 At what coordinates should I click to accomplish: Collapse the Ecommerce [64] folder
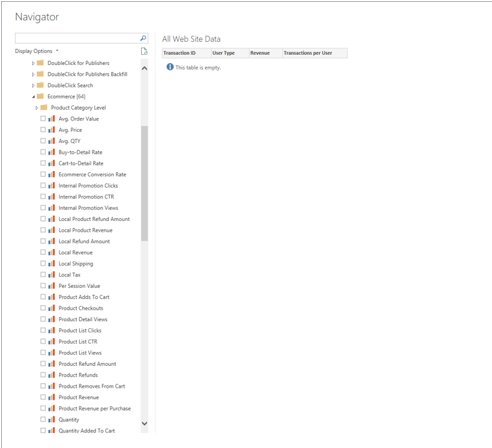tap(33, 97)
